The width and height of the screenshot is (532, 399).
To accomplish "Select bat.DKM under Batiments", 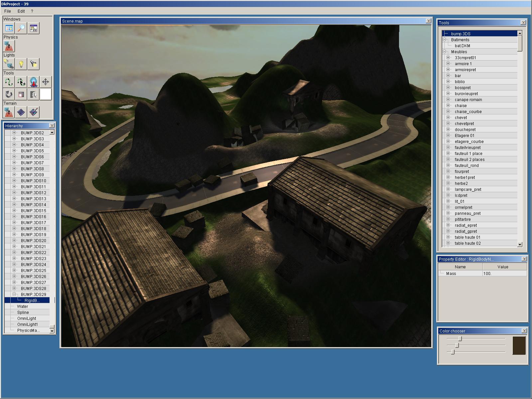I will (x=462, y=46).
